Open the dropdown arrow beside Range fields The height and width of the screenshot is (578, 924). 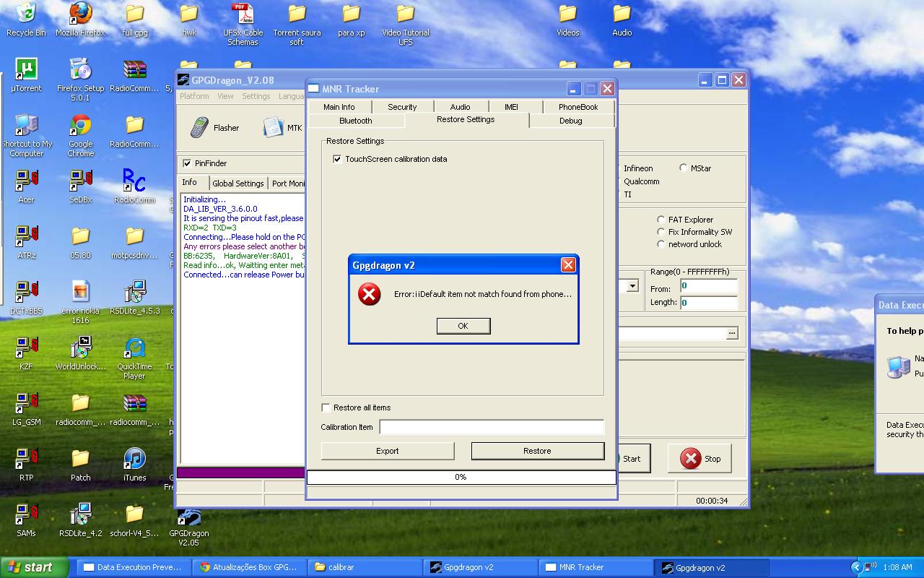[632, 285]
